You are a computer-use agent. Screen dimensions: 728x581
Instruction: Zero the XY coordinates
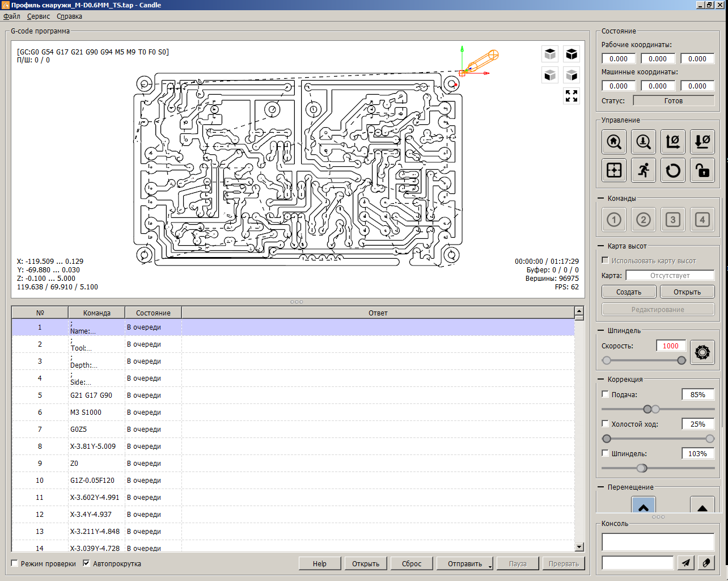tap(673, 142)
